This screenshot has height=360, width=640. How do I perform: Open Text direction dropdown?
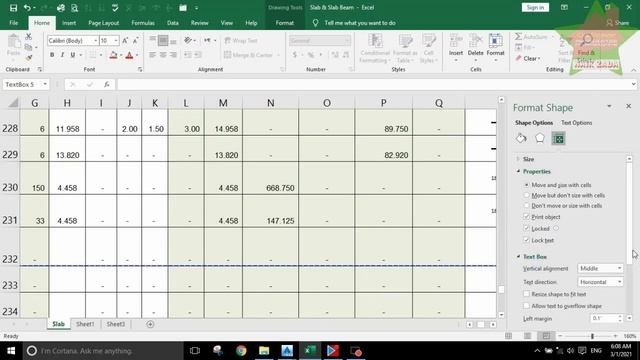600,282
